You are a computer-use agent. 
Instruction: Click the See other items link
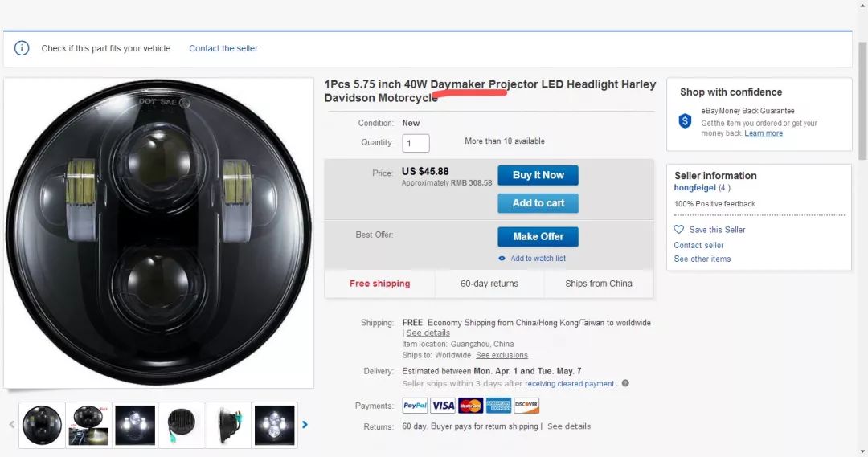(x=702, y=259)
